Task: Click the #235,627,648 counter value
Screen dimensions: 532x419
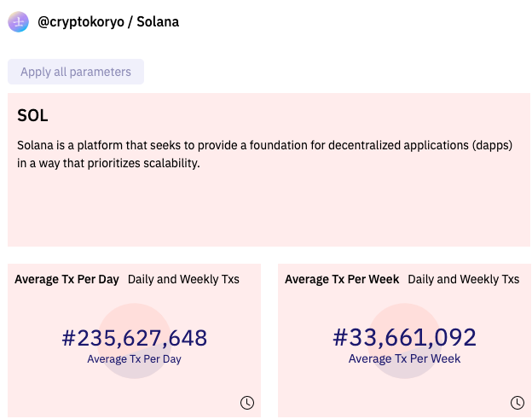Action: [135, 338]
